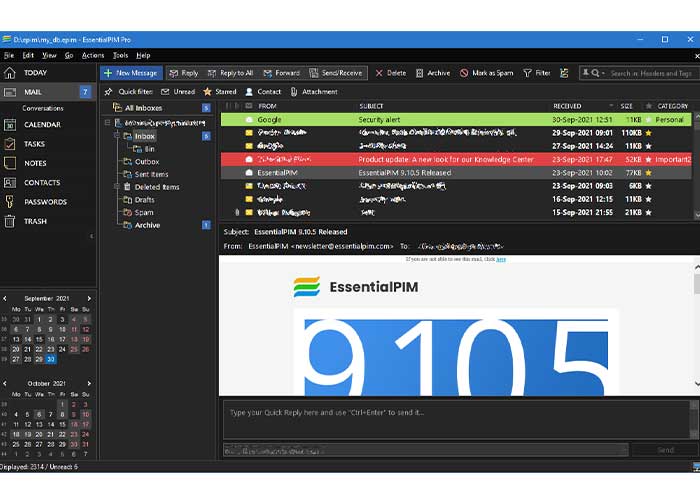Sort by the Category column header
The width and height of the screenshot is (700, 500).
point(672,106)
